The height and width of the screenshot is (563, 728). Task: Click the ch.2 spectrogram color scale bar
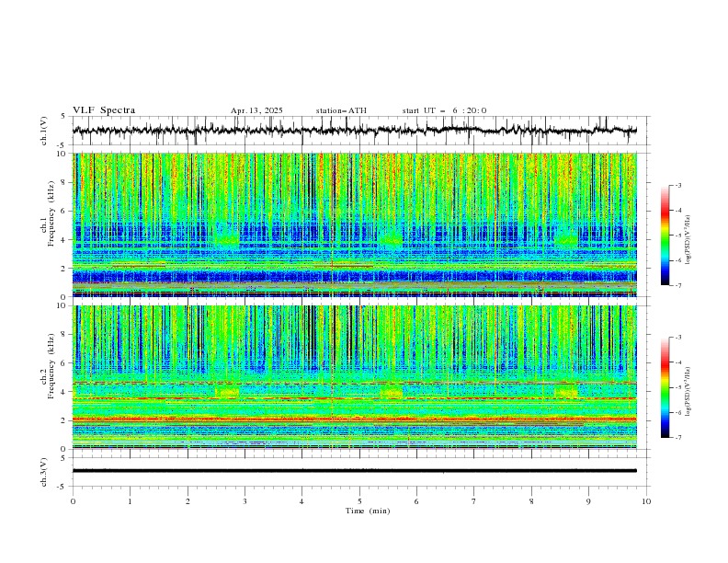[x=665, y=387]
